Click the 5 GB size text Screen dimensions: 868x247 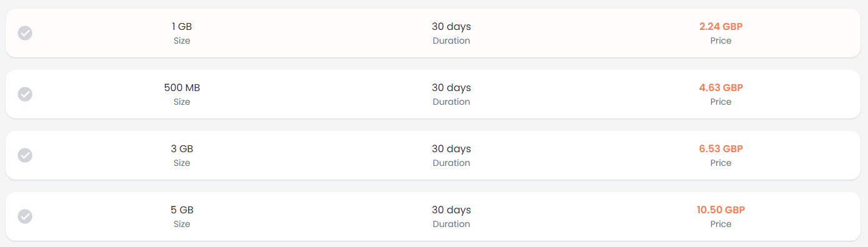pos(182,210)
